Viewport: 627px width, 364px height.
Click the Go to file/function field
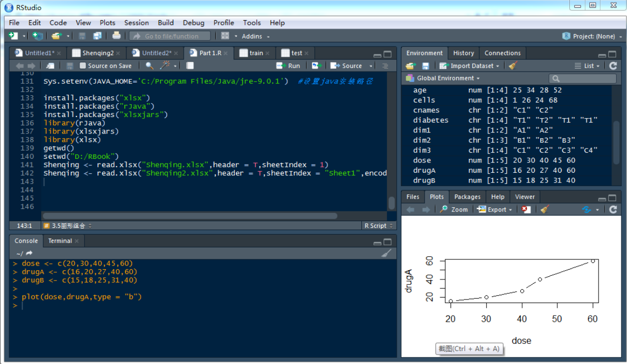(x=170, y=36)
